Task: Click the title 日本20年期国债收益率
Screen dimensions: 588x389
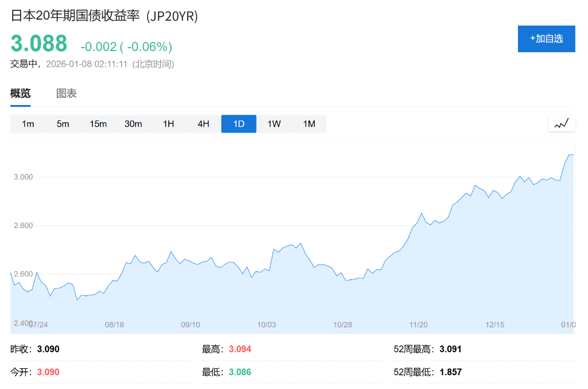Action: click(x=73, y=16)
